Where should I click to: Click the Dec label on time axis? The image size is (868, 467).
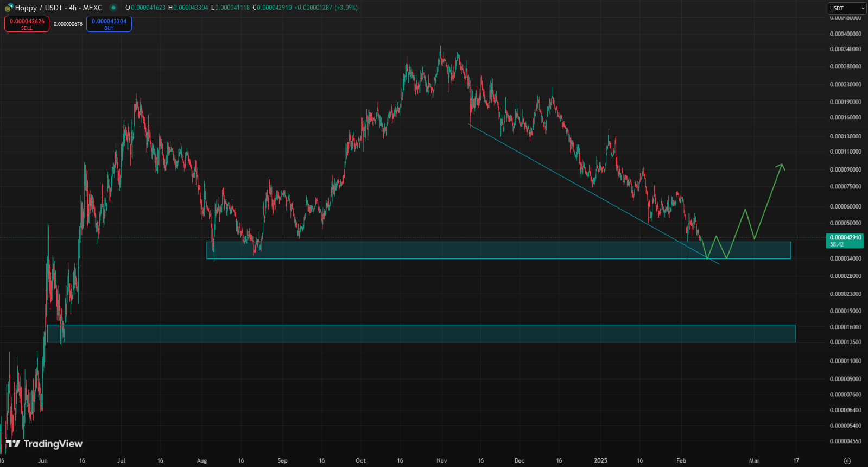(x=519, y=460)
